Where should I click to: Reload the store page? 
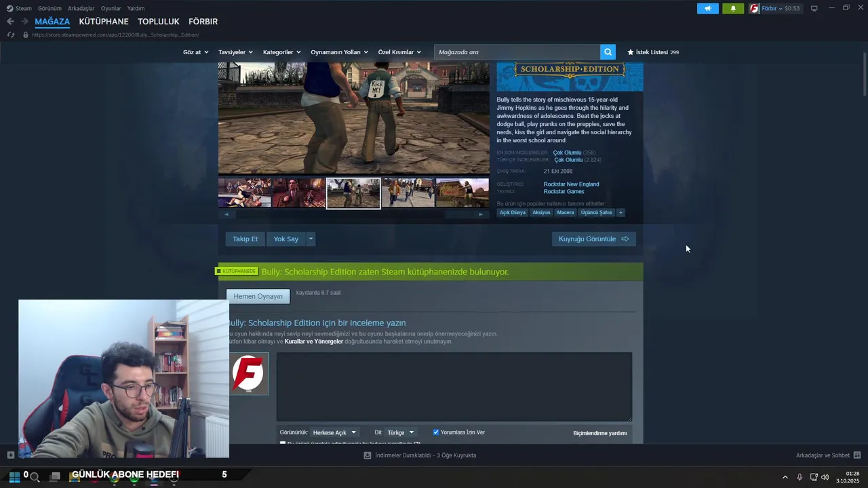(10, 35)
